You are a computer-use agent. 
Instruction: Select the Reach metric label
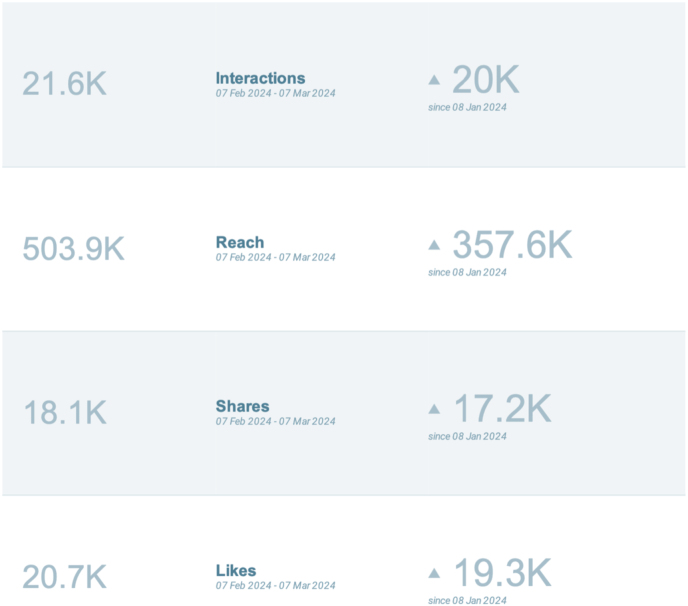(x=240, y=242)
